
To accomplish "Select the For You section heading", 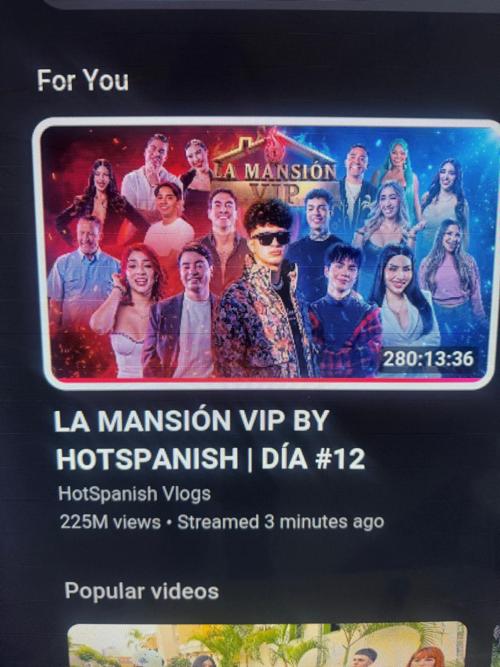I will pos(83,80).
